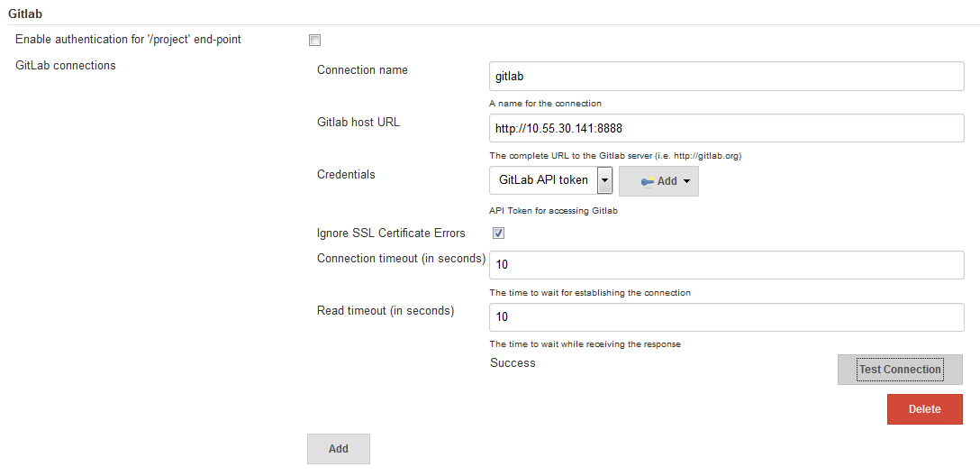Open the GitLab API token credentials dropdown
This screenshot has height=476, width=980.
click(543, 180)
